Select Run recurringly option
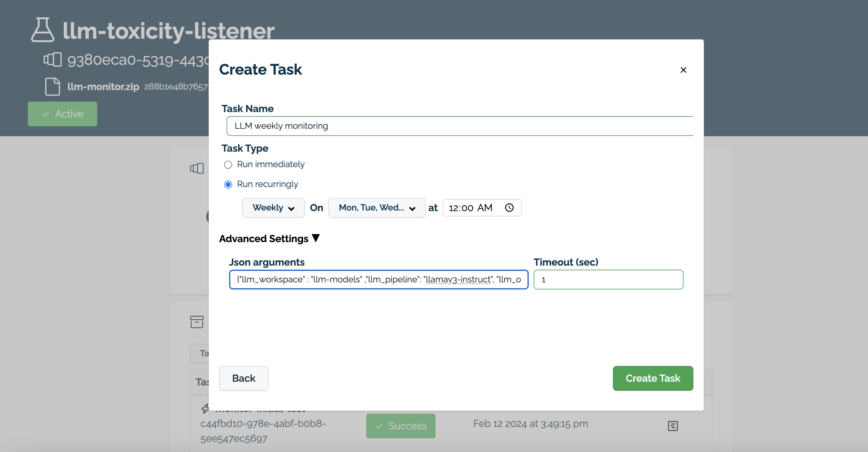 [x=228, y=185]
